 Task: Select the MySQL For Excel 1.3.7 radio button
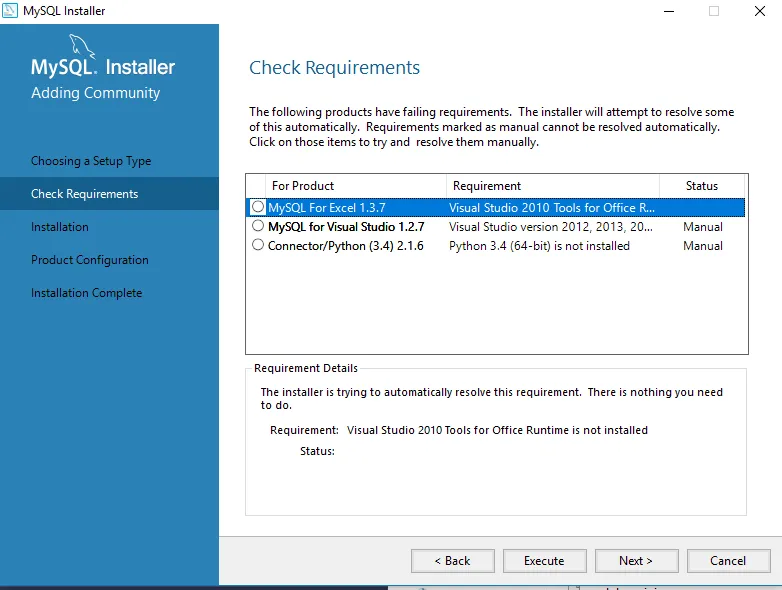(x=258, y=207)
